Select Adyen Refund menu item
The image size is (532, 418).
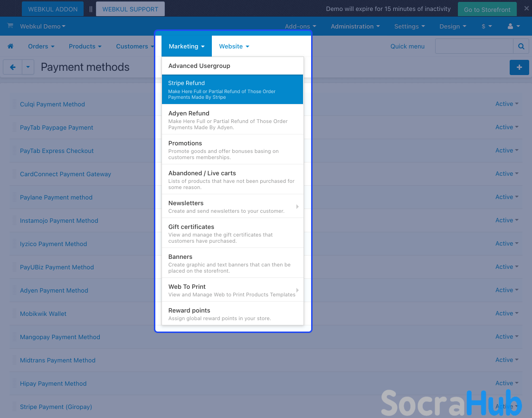click(x=232, y=120)
